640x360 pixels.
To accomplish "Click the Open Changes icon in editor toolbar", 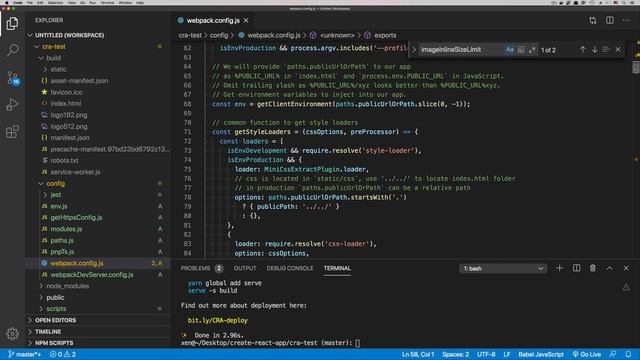I will pyautogui.click(x=593, y=20).
